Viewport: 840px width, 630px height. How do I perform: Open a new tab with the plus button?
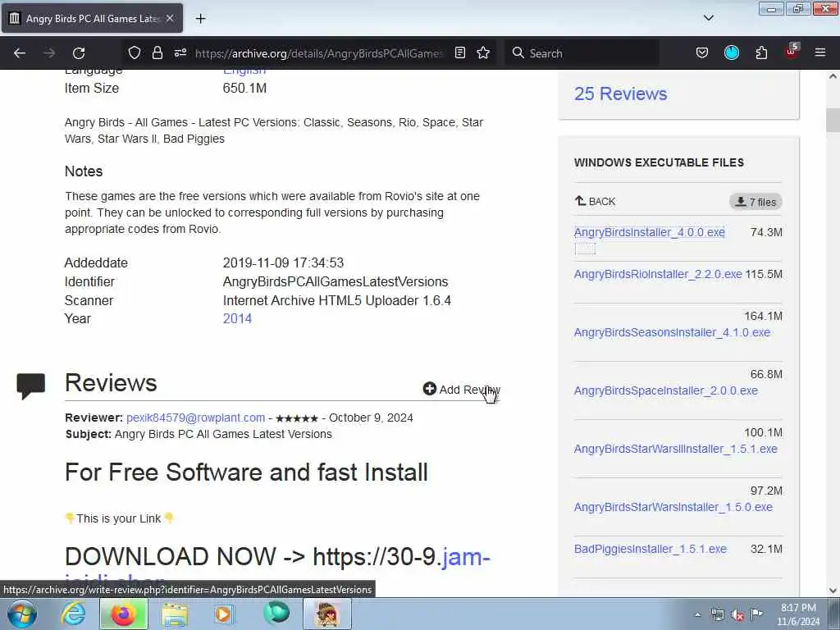(200, 19)
